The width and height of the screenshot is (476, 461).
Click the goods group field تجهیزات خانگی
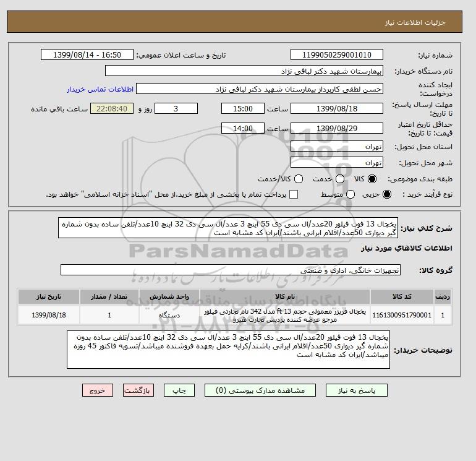(231, 270)
